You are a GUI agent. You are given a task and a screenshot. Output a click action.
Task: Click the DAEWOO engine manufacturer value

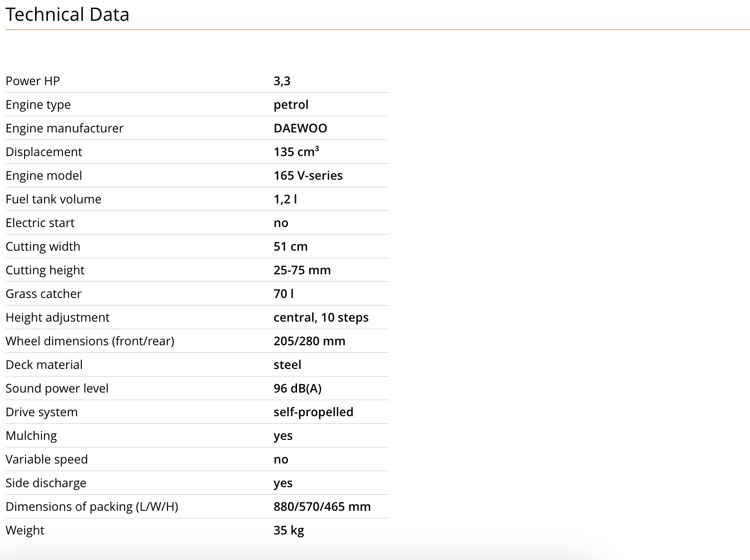(x=300, y=128)
